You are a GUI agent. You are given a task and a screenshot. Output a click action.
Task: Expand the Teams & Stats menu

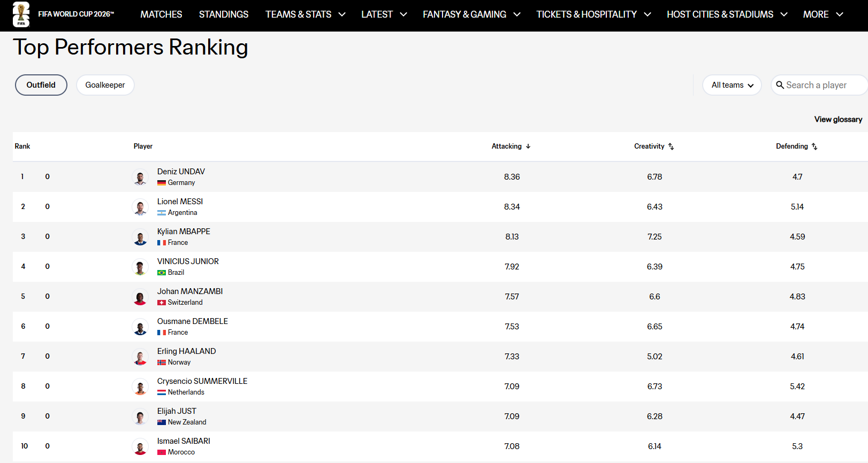[x=306, y=14]
